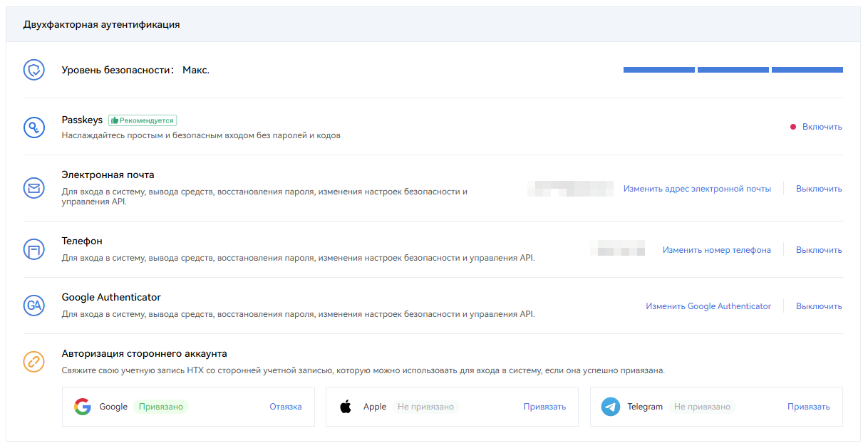Click the third-party authorization link icon
Screen dimensions: 868x448
[x=34, y=362]
